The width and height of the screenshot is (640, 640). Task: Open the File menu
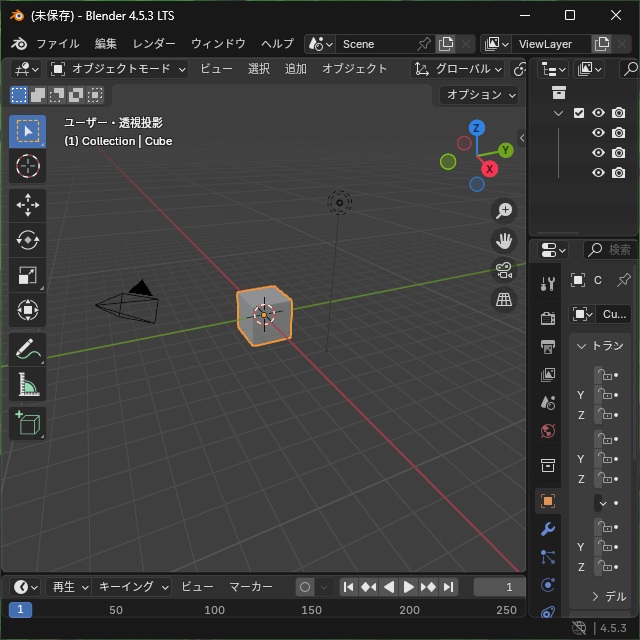58,44
